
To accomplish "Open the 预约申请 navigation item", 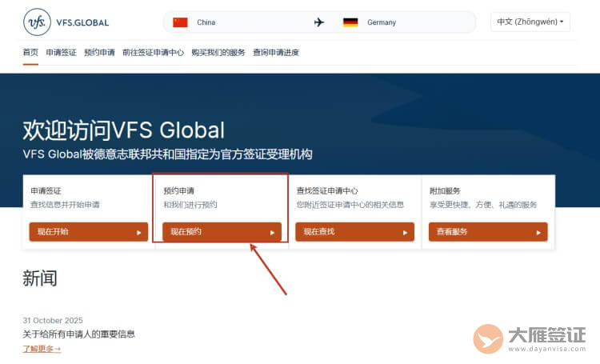I will [x=99, y=52].
